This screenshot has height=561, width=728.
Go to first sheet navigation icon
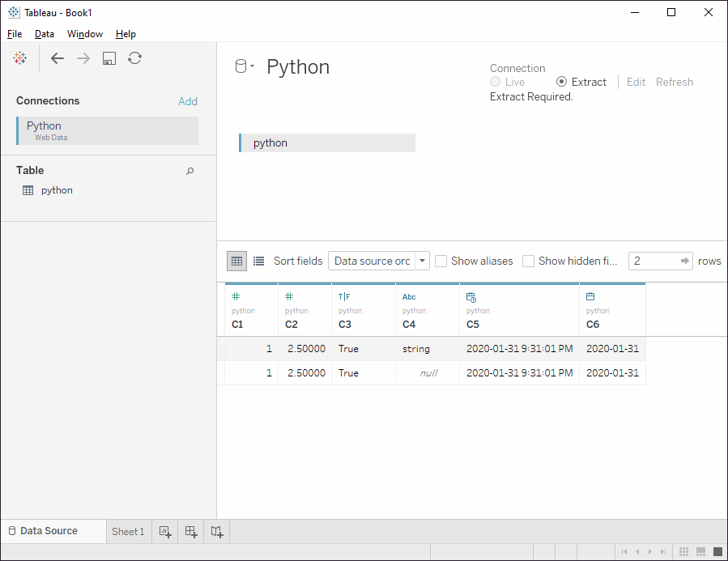624,552
